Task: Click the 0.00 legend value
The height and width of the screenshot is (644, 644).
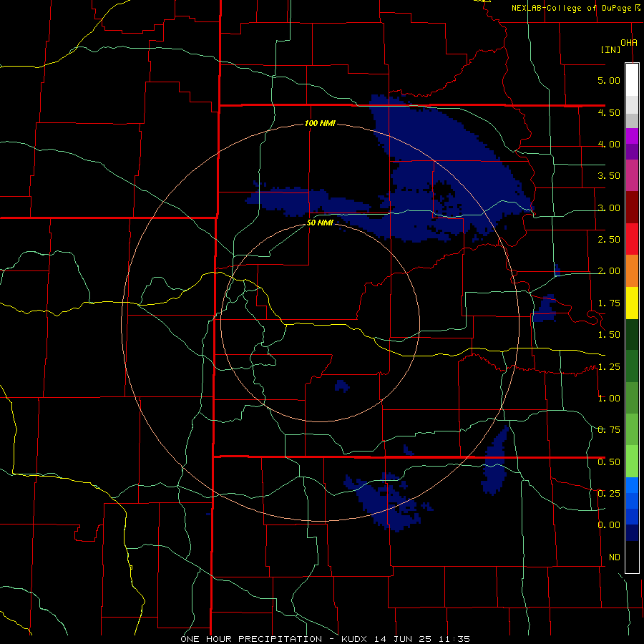Action: pyautogui.click(x=609, y=525)
